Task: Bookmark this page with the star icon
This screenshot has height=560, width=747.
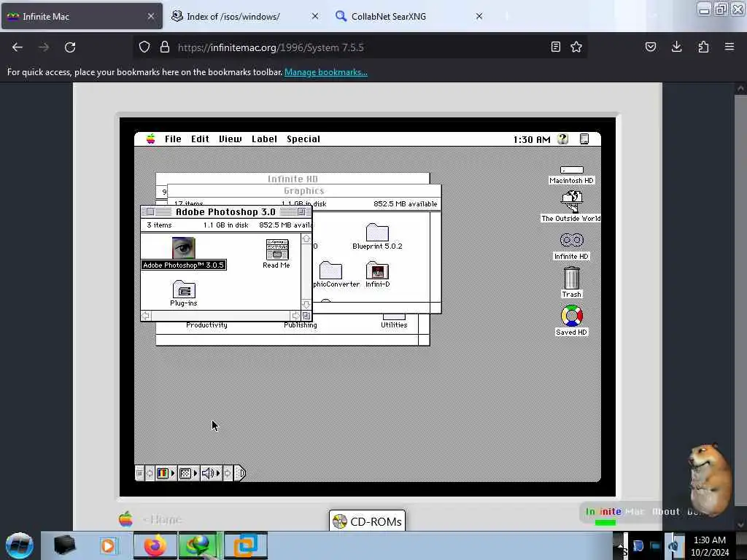Action: [576, 47]
